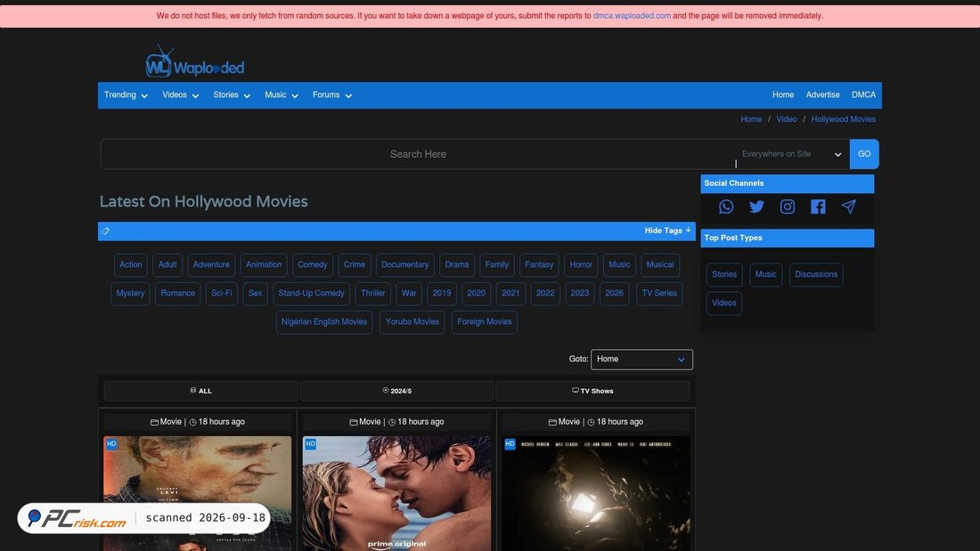This screenshot has height=551, width=980.
Task: Select the Sci-Fi tag
Action: (221, 294)
